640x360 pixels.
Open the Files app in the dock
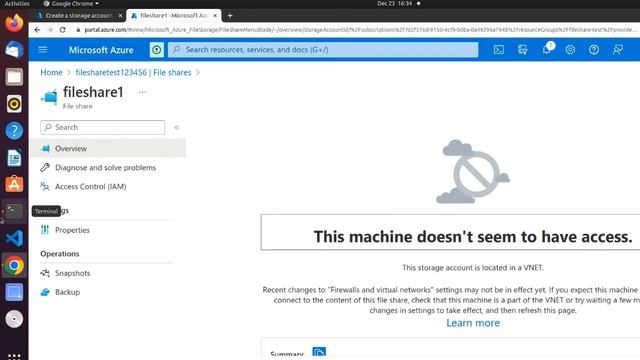pyautogui.click(x=14, y=77)
